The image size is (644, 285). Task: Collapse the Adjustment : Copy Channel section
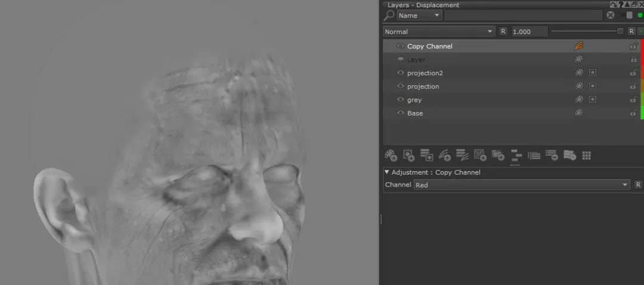tap(386, 172)
